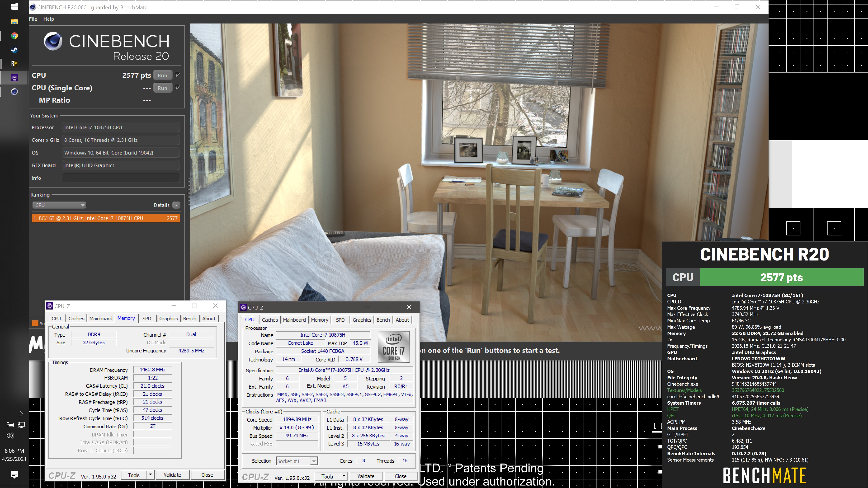
Task: Click the Cinebench sphere logo
Action: [x=53, y=41]
